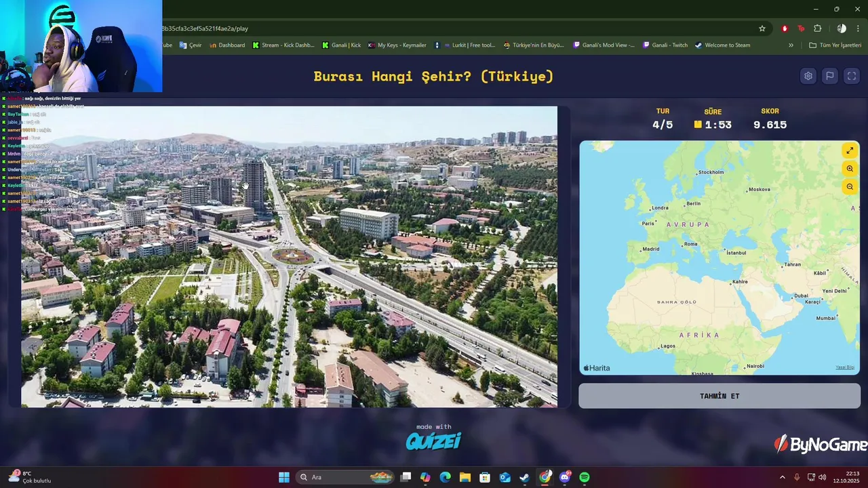Image resolution: width=868 pixels, height=488 pixels.
Task: Click the round counter 4/5
Action: click(663, 125)
